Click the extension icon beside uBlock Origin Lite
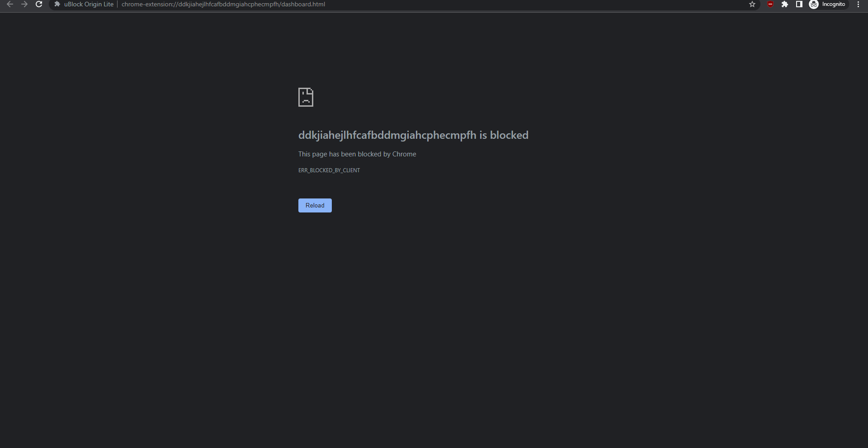 57,4
